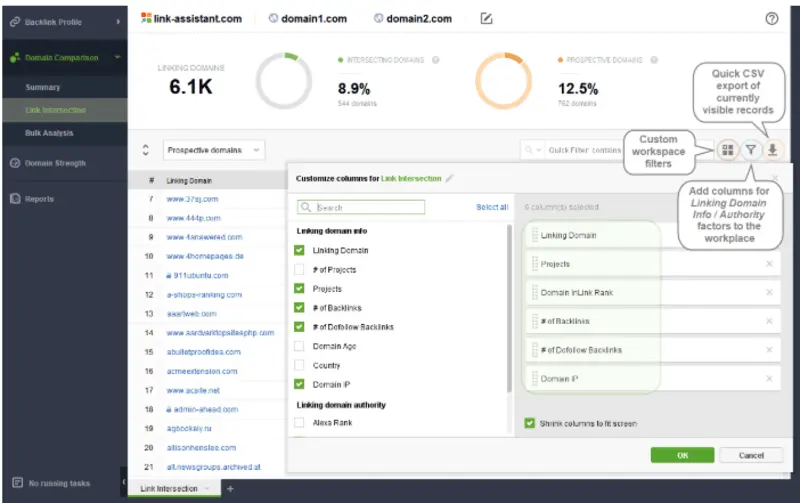Uncheck the Linking Domain checkbox
800x503 pixels.
[x=299, y=250]
